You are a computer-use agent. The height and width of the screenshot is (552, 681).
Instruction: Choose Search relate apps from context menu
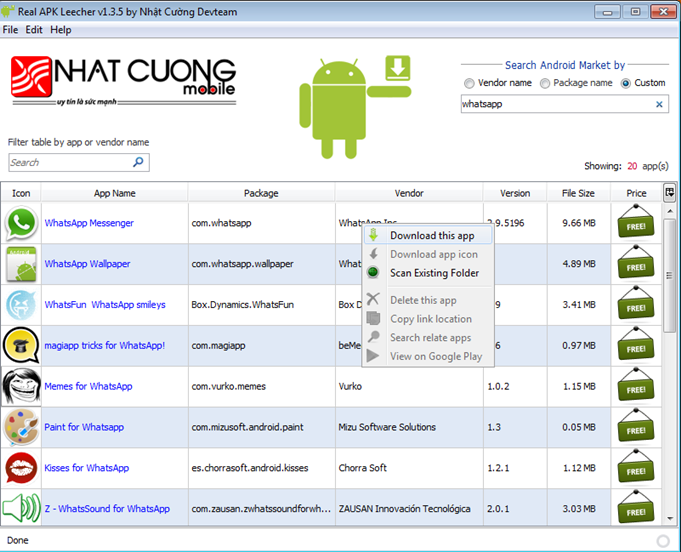click(x=428, y=337)
